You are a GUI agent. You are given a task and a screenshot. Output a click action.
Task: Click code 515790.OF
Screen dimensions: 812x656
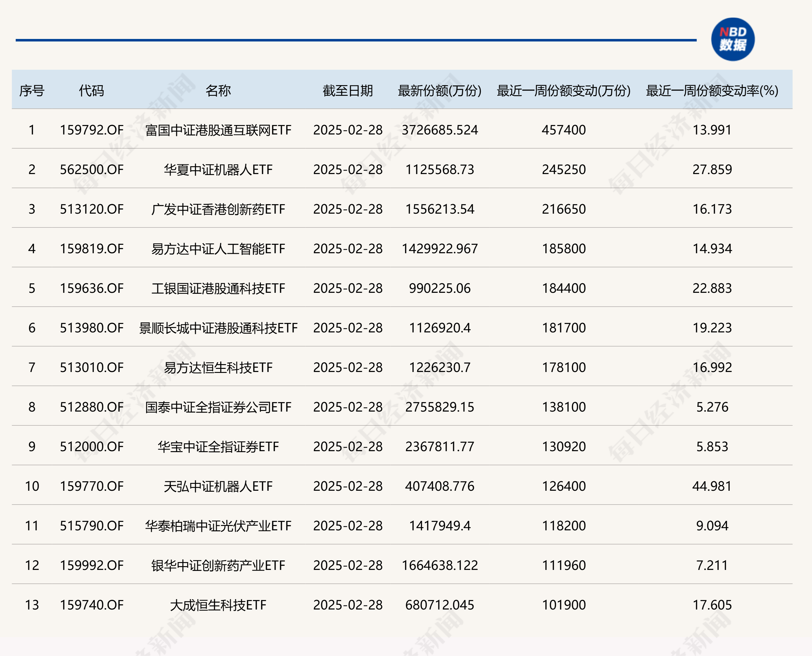click(91, 526)
